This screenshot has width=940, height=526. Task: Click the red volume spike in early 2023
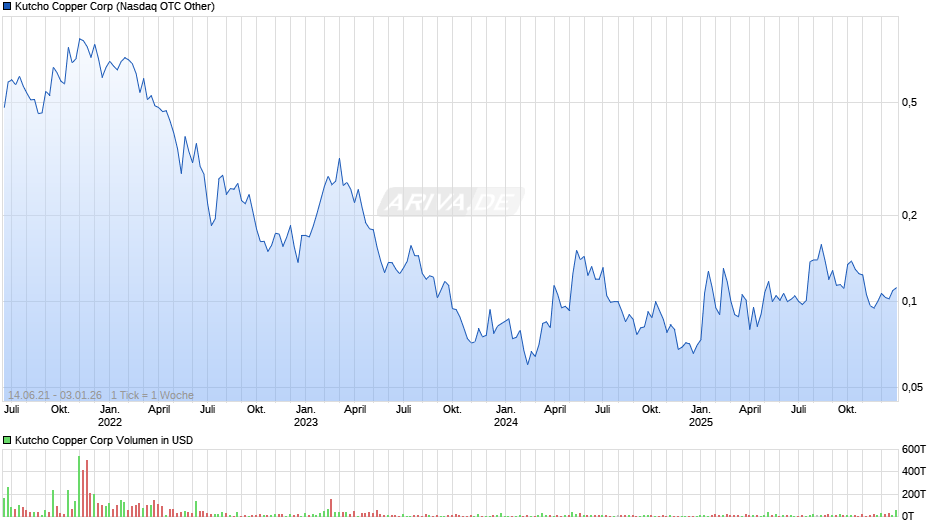pos(331,507)
